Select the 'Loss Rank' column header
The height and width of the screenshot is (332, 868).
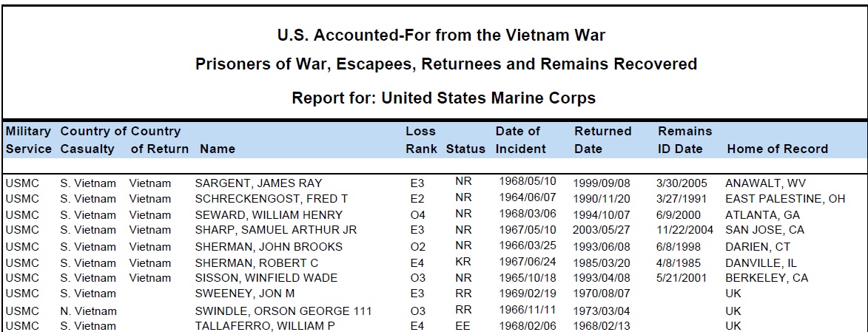pos(420,140)
